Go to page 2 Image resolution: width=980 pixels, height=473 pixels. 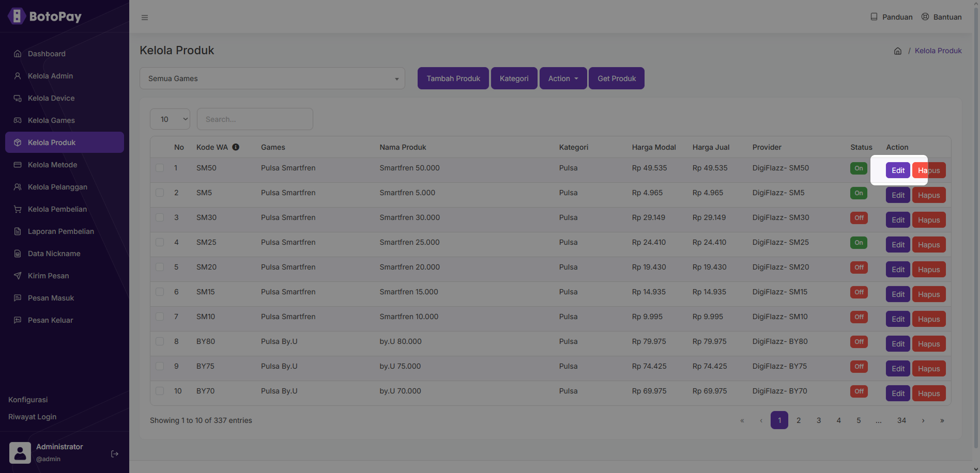pos(799,420)
